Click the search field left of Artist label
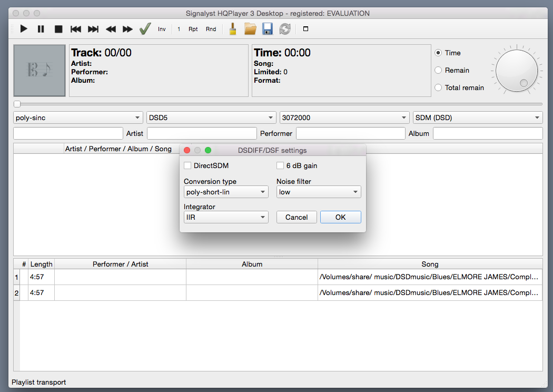 tap(68, 133)
